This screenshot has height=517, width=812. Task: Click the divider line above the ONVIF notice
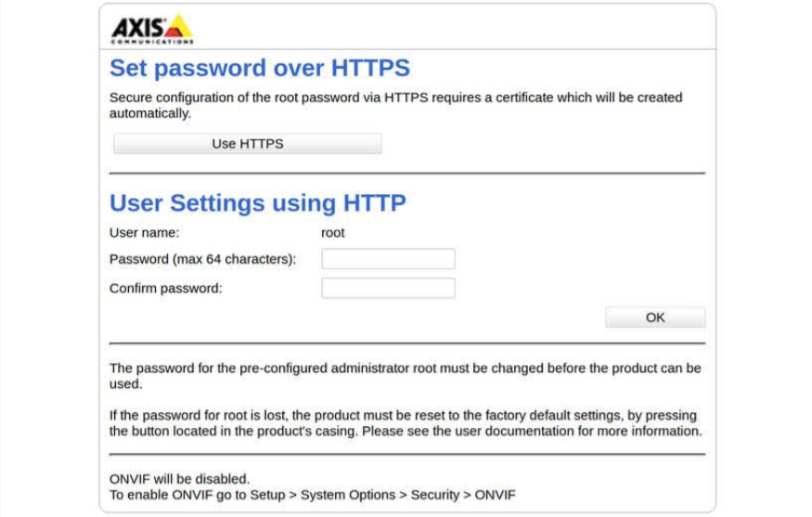coord(406,454)
